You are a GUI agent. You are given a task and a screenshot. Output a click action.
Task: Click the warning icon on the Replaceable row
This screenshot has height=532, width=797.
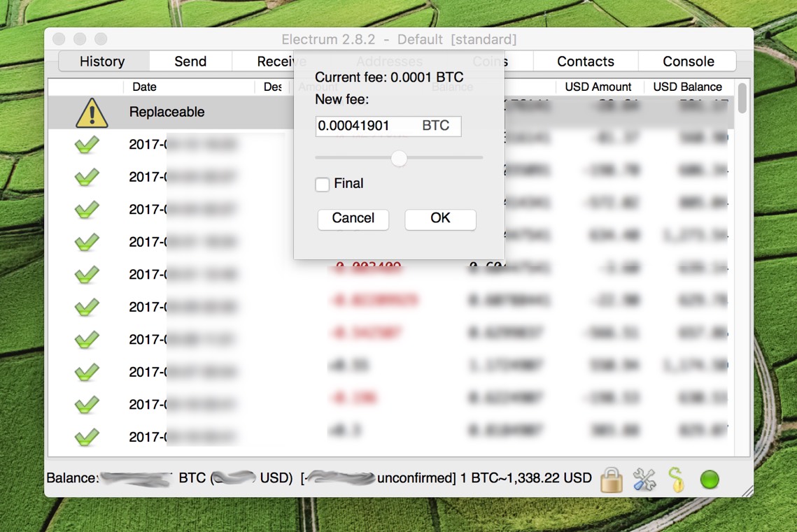tap(92, 112)
